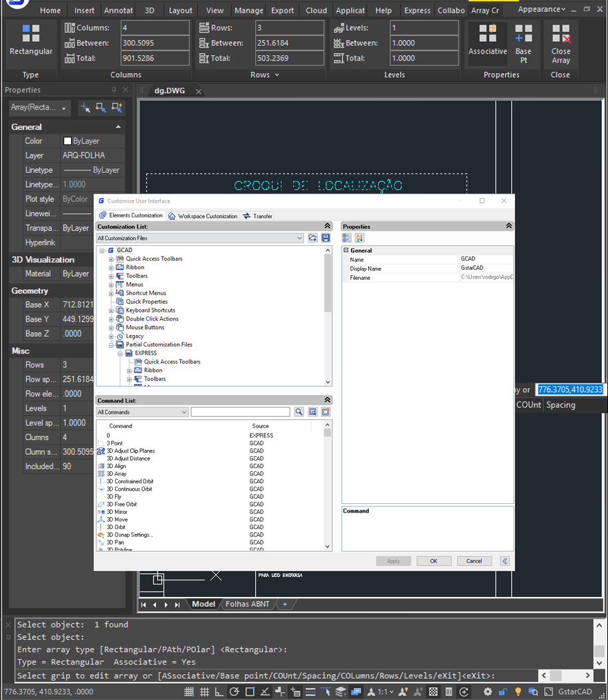Click the Columns count input field

point(155,28)
